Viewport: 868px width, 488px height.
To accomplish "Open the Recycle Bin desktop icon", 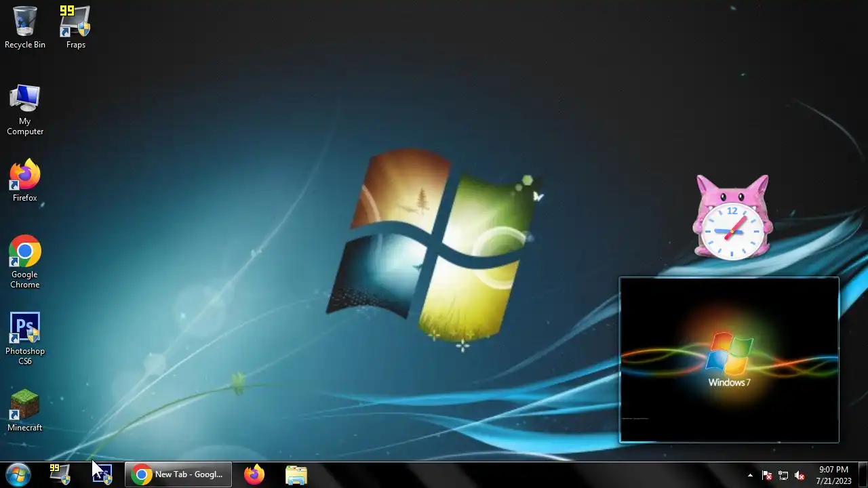I will 25,27.
